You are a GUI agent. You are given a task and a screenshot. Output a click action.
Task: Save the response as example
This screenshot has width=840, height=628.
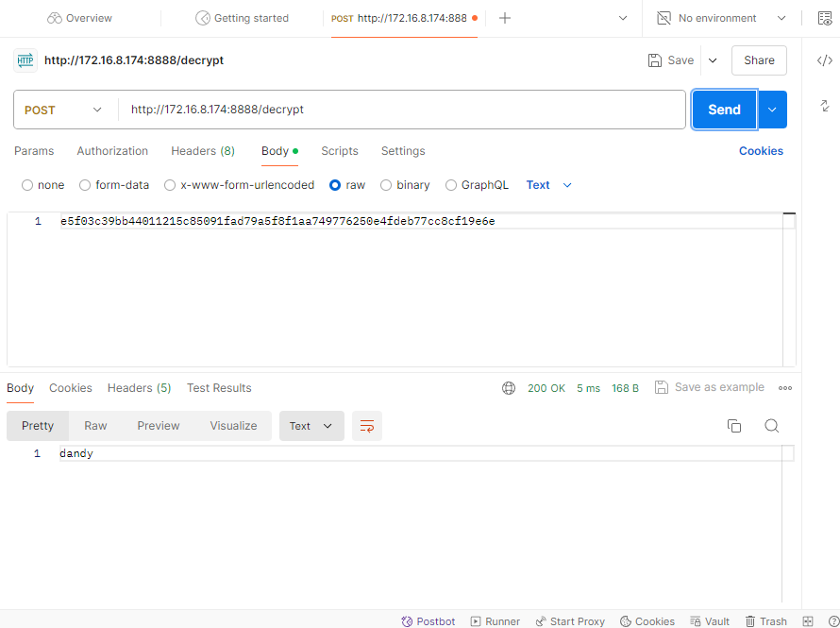click(710, 387)
